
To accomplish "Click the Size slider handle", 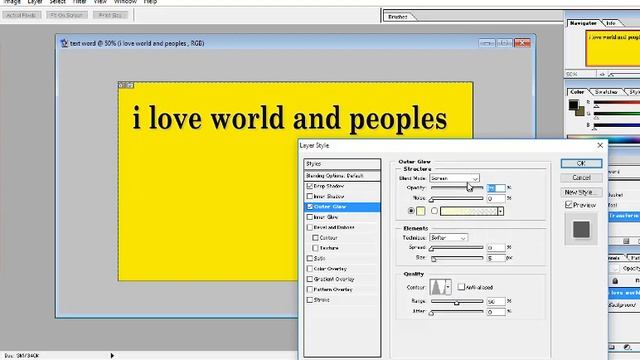I will click(x=434, y=259).
